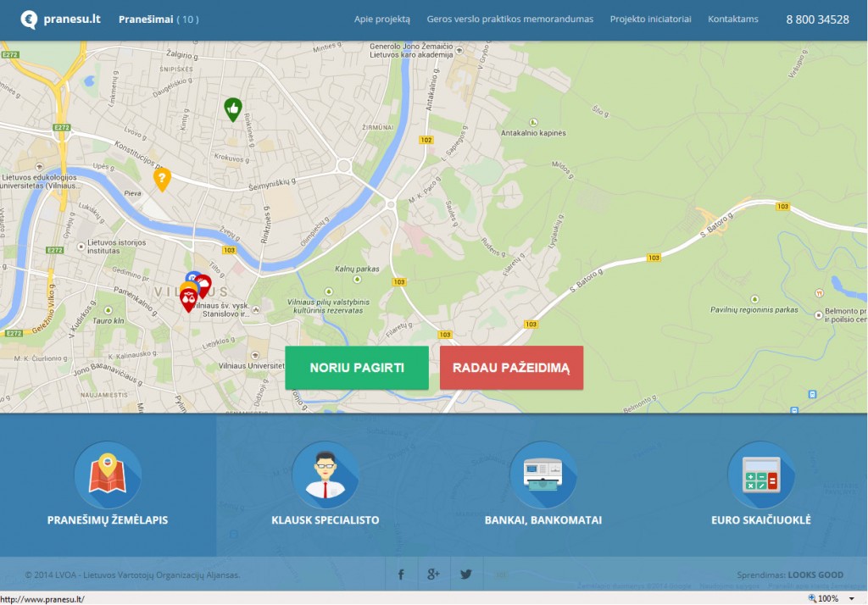The width and height of the screenshot is (868, 605).
Task: Open the Twitter footer icon
Action: pos(466,574)
